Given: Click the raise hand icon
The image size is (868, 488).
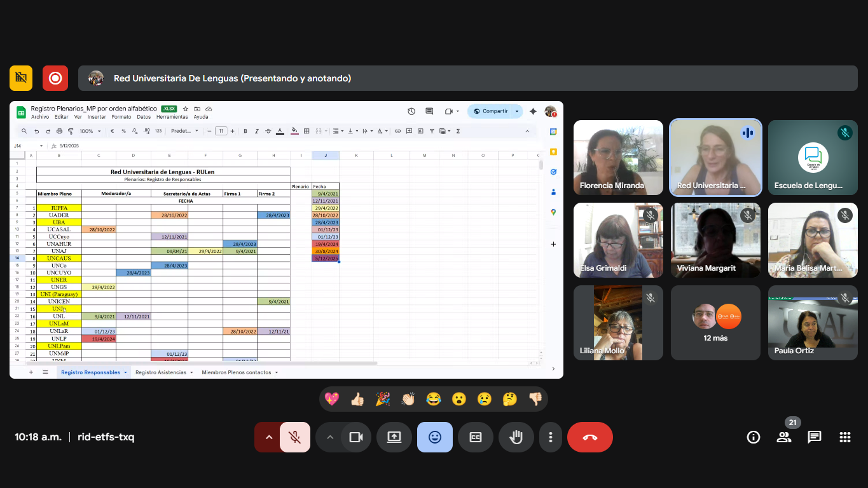Looking at the screenshot, I should (516, 437).
